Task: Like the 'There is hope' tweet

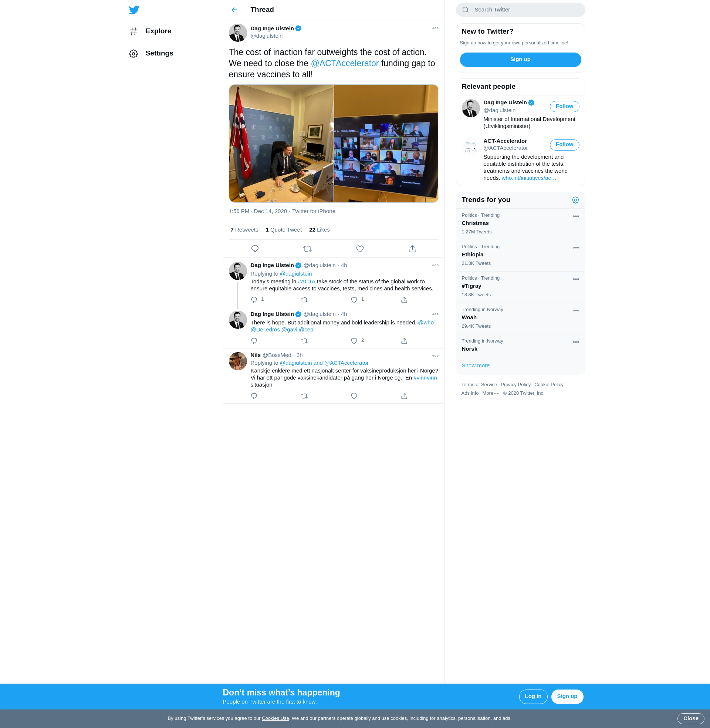Action: click(354, 341)
